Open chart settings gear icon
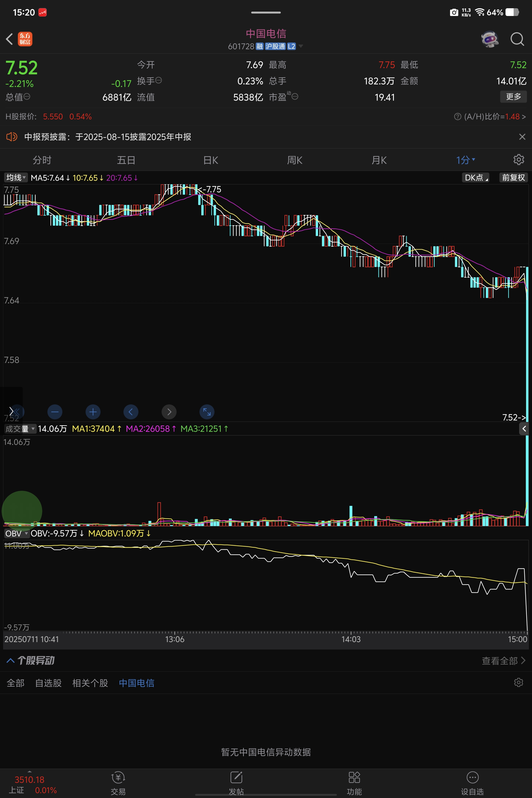532x798 pixels. 518,160
